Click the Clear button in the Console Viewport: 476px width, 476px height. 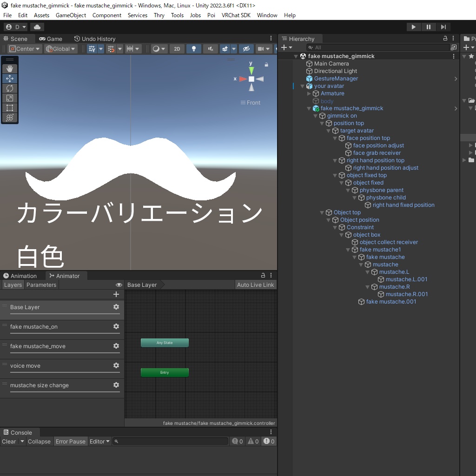point(8,441)
